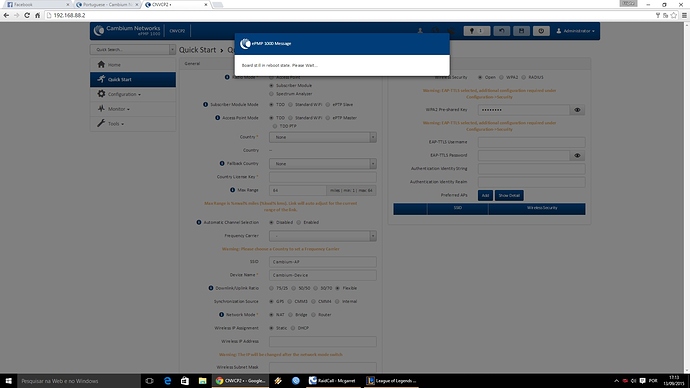Open Microsoft Edge from the taskbar
Image resolution: width=690 pixels, height=388 pixels.
167,381
